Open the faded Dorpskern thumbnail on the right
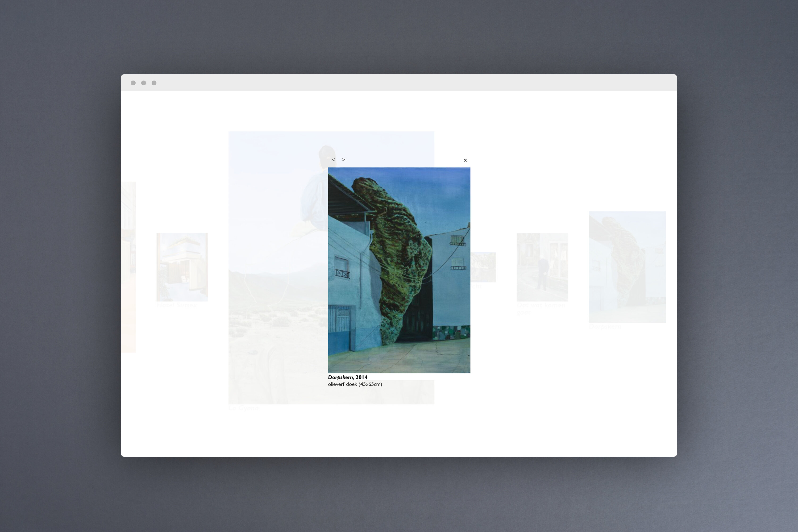The image size is (798, 532). 627,267
